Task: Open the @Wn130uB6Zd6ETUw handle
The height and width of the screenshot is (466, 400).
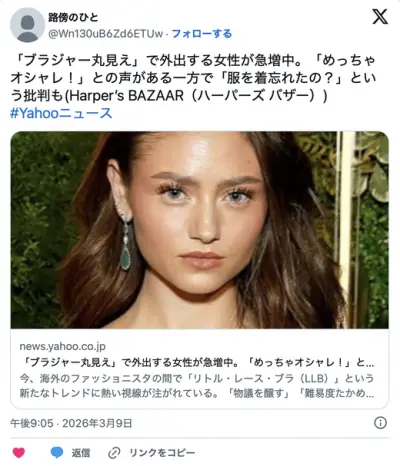Action: pyautogui.click(x=106, y=34)
